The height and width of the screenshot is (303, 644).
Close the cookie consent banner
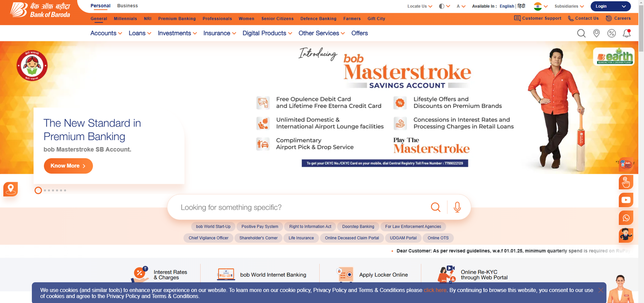point(601,290)
